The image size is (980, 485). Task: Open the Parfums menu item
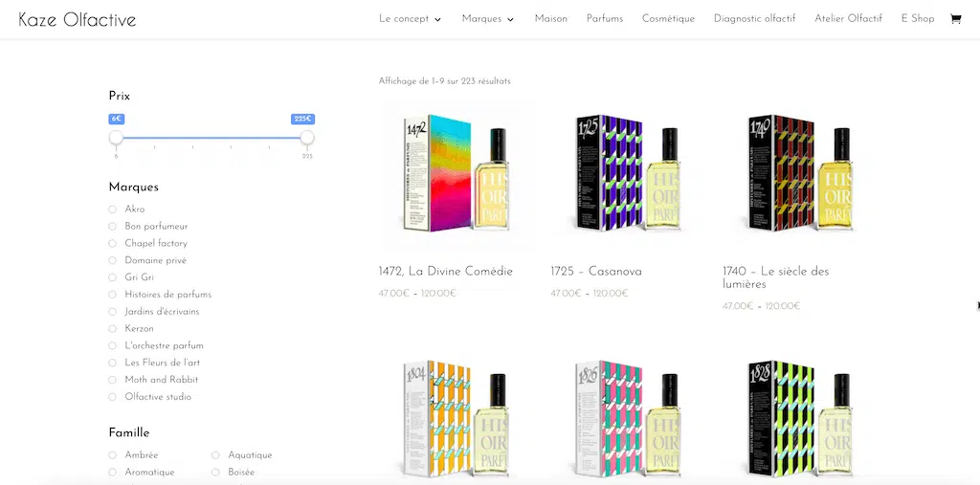click(x=605, y=19)
